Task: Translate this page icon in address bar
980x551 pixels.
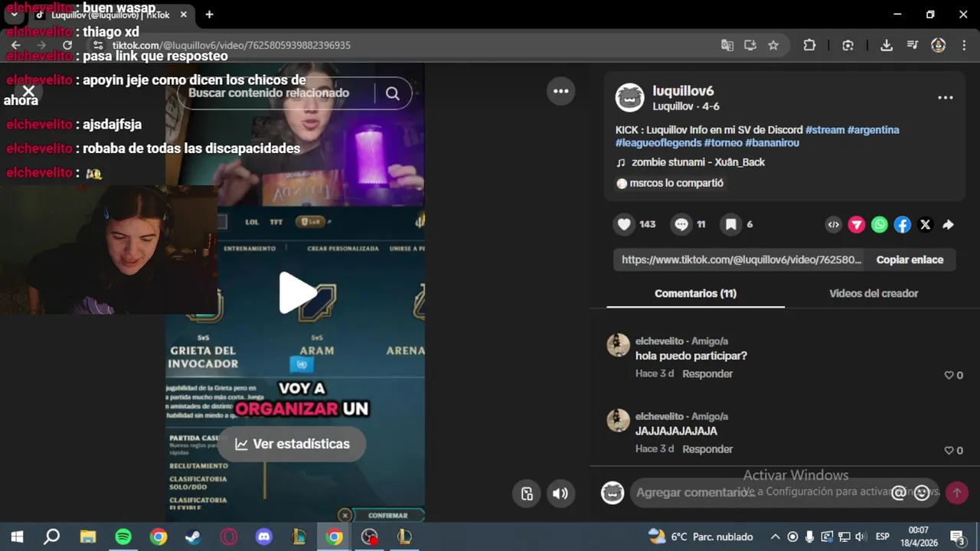Action: (x=727, y=45)
